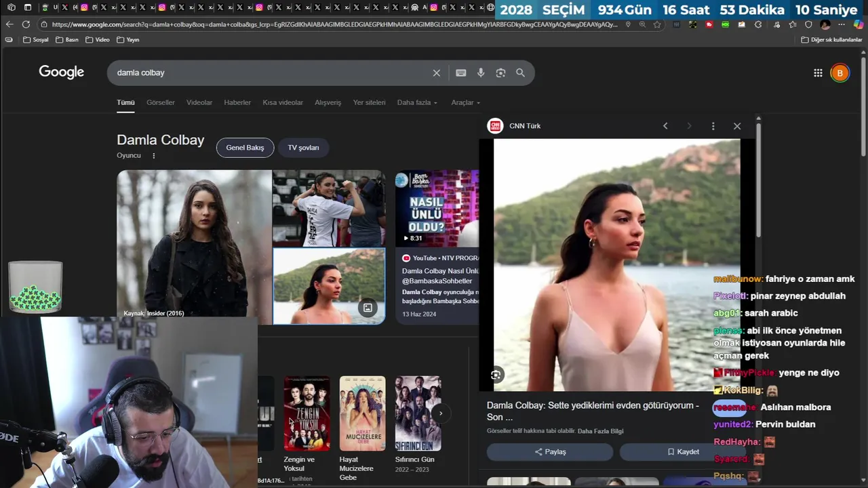
Task: Click the Google search input field
Action: (x=271, y=73)
